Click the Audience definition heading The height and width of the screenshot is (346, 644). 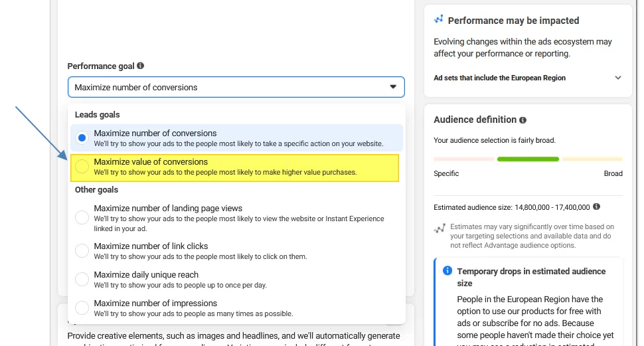pyautogui.click(x=475, y=120)
